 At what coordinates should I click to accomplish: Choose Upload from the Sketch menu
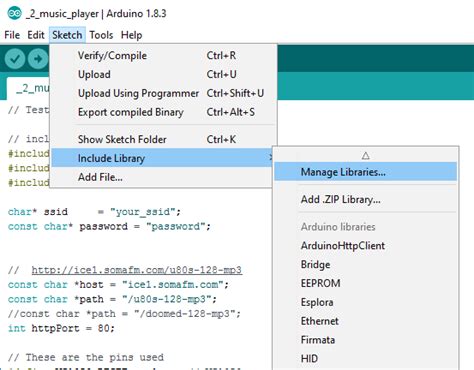pyautogui.click(x=163, y=74)
